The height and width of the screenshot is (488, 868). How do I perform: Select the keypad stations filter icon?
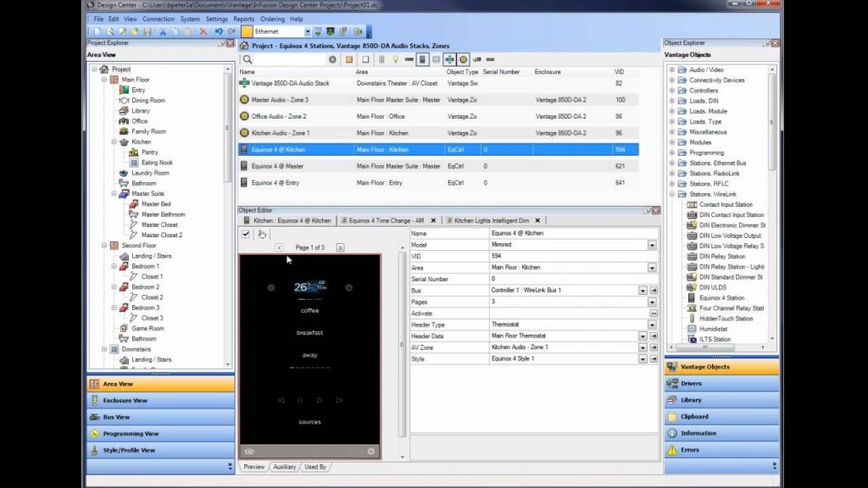point(421,59)
